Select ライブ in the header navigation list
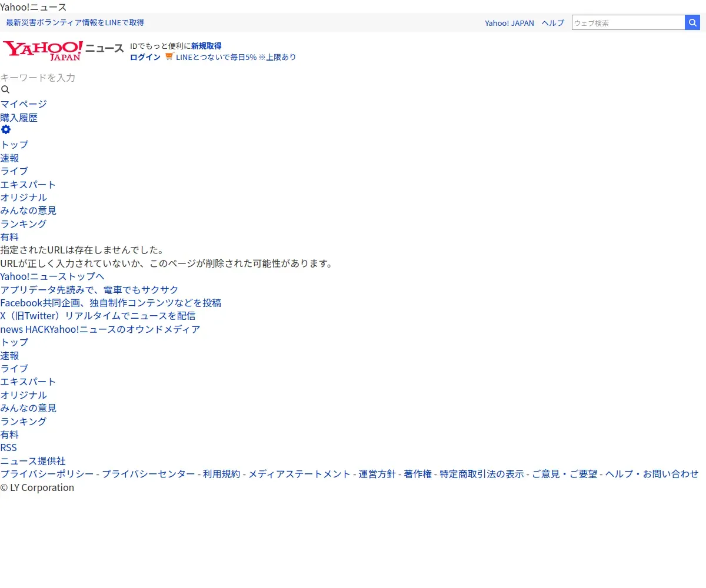 point(14,171)
